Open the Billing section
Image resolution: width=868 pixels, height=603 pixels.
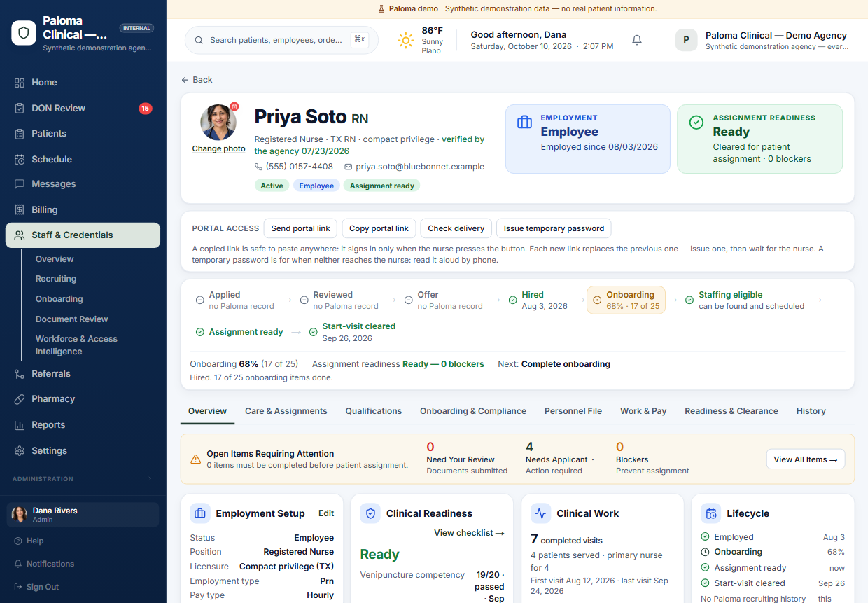[83, 210]
